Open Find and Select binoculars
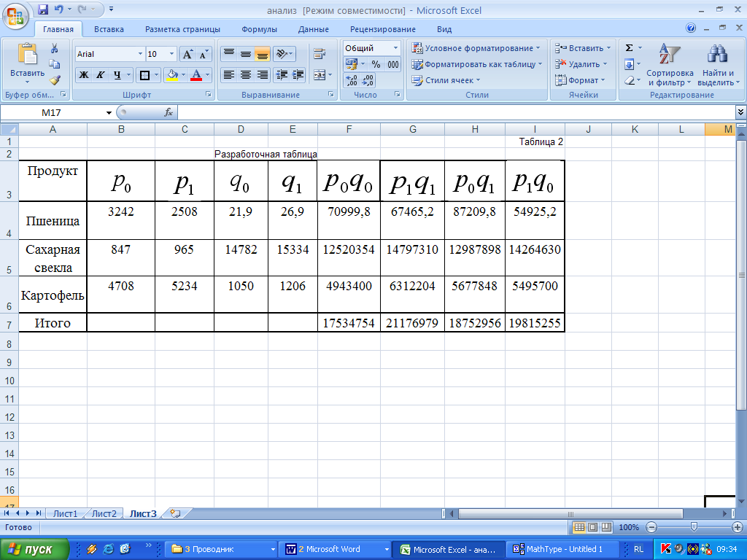This screenshot has height=560, width=747. click(x=718, y=65)
